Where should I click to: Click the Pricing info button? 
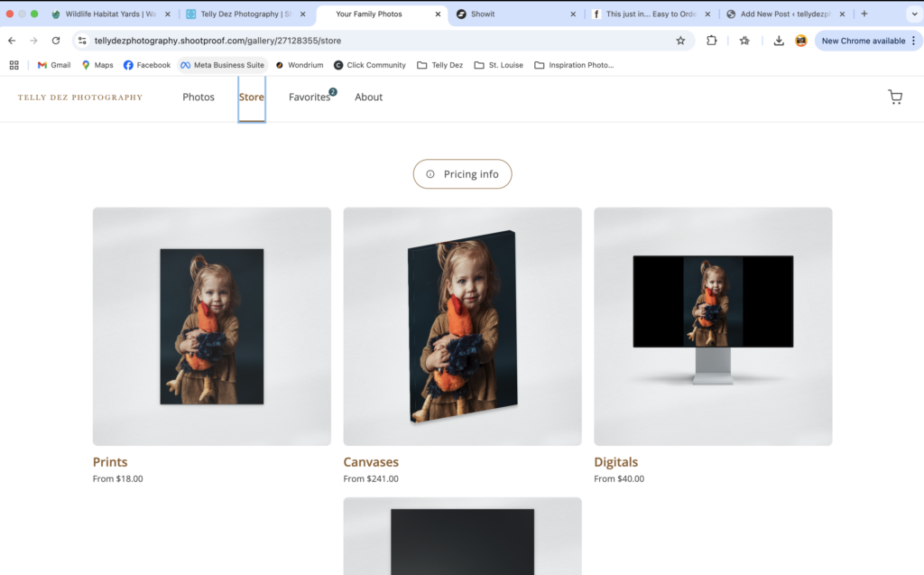[x=462, y=174]
